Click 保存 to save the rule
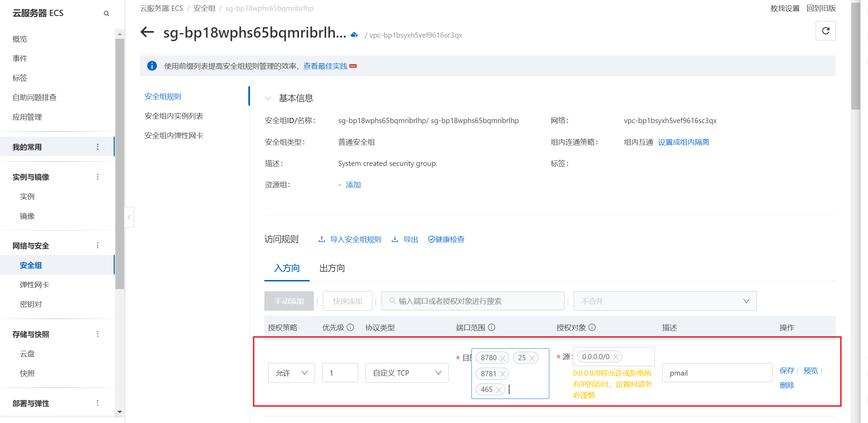Screen dimensions: 868x423 (x=787, y=371)
